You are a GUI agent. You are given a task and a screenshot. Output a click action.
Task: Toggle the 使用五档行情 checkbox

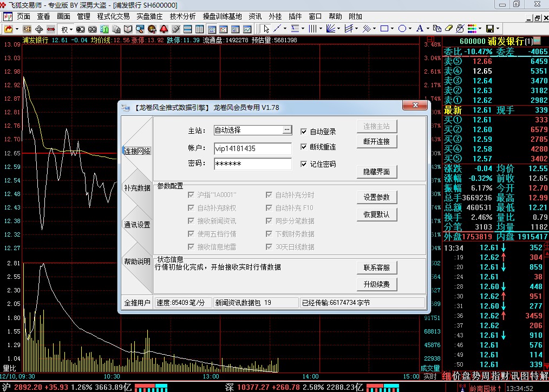click(x=191, y=234)
